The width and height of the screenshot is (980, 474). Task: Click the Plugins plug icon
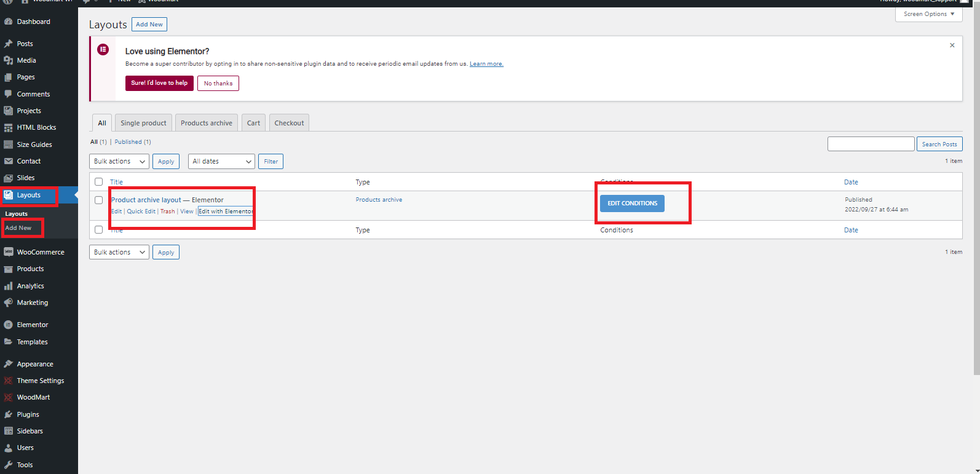(x=9, y=414)
